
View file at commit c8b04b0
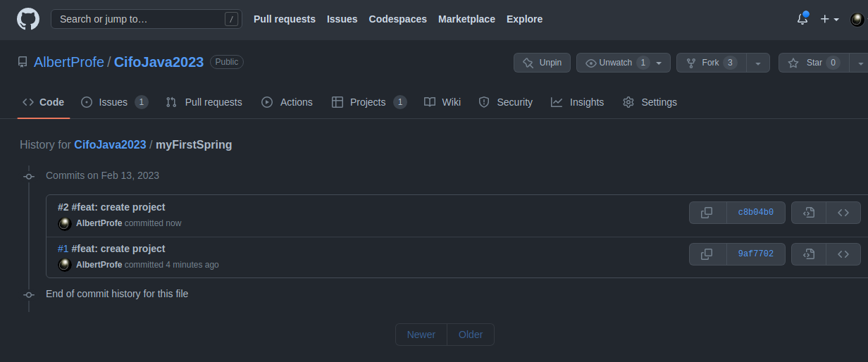(x=809, y=213)
